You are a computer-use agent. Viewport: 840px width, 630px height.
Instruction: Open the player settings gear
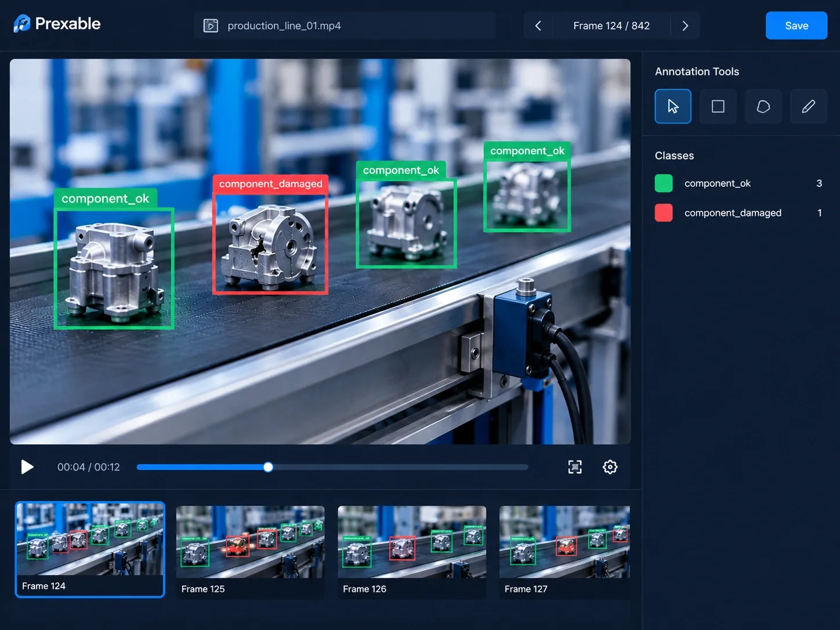[610, 467]
